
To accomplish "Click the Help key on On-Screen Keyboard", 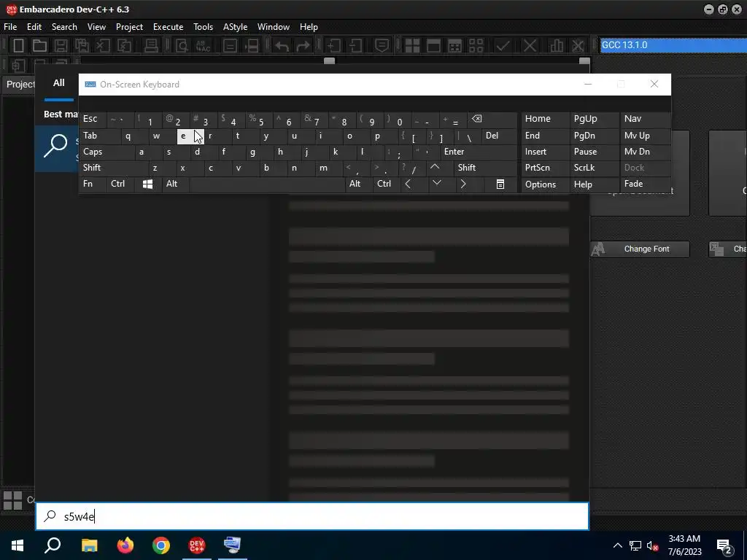I will pyautogui.click(x=594, y=184).
